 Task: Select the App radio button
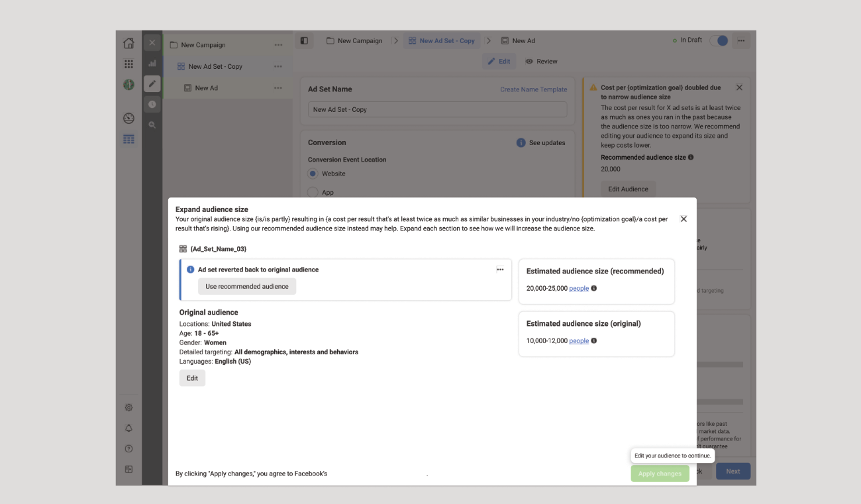313,192
